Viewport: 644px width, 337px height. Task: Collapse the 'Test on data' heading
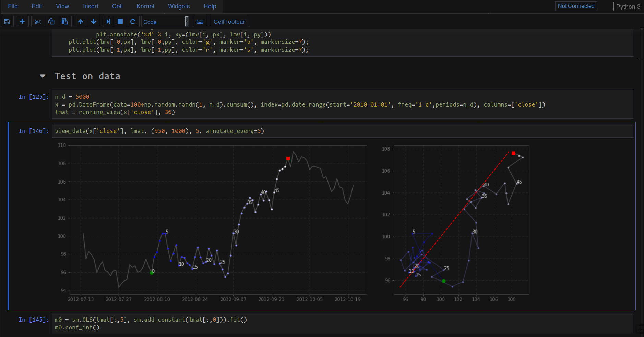(x=43, y=76)
